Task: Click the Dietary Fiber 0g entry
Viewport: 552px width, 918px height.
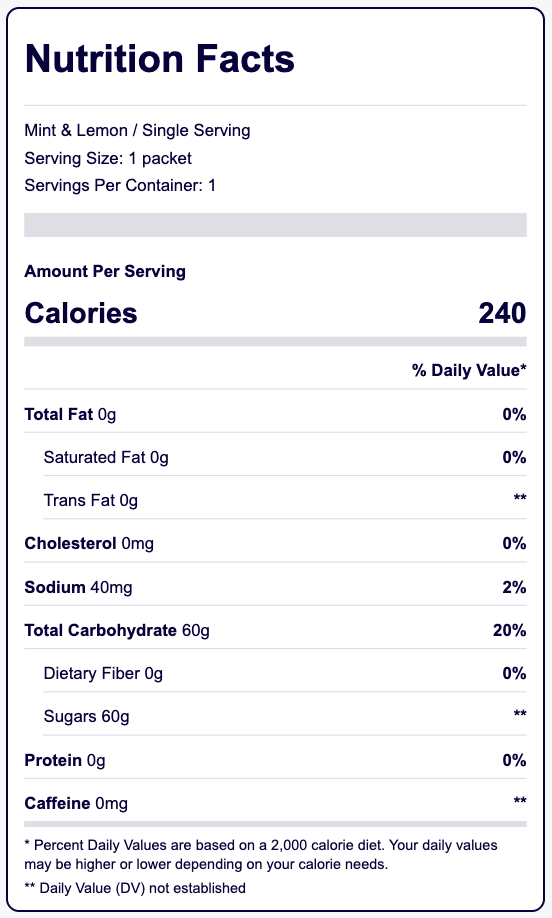Action: point(103,673)
